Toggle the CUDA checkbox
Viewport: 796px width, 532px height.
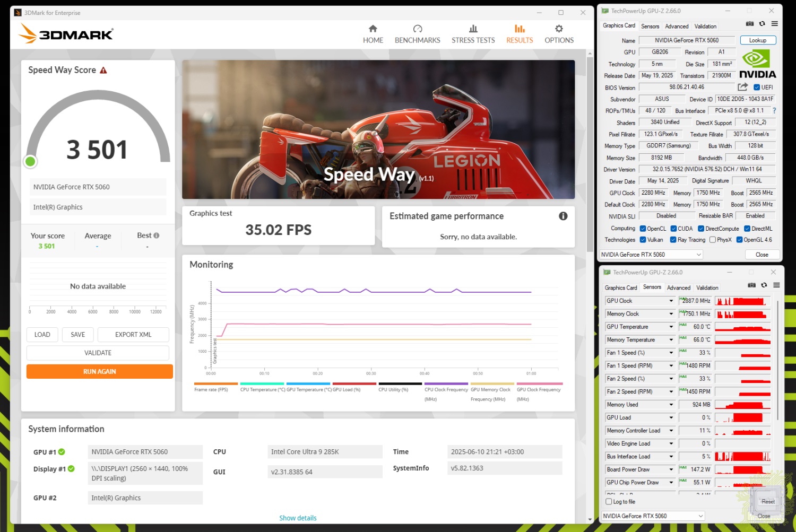[673, 229]
